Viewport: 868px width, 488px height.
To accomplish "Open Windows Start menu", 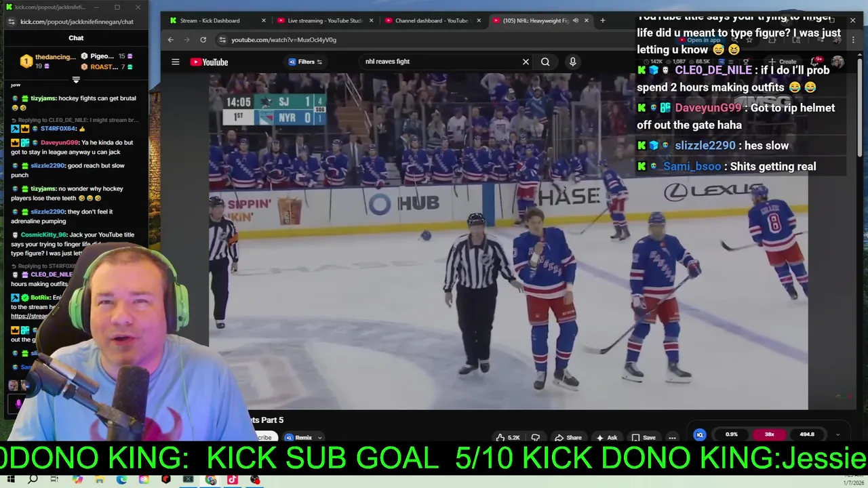I will 11,480.
